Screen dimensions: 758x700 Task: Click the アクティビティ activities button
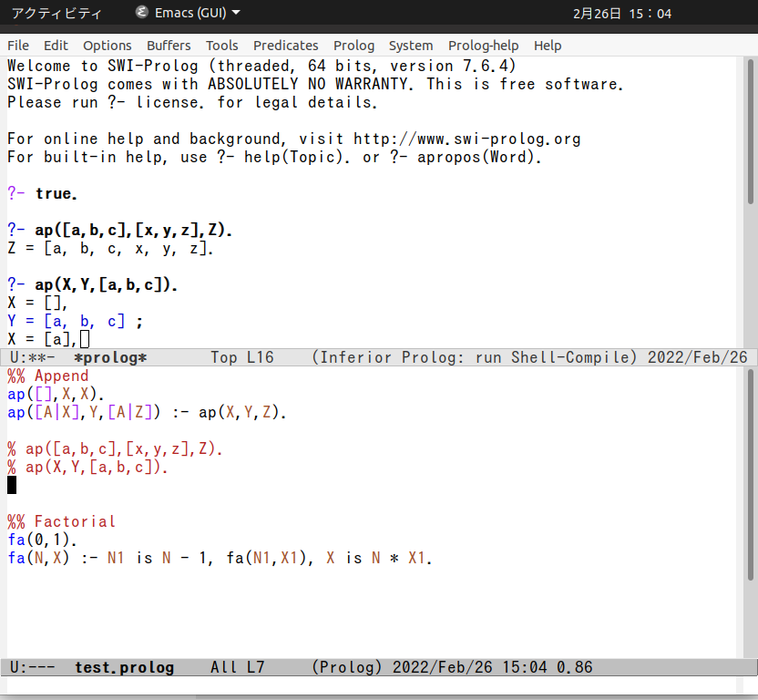56,14
